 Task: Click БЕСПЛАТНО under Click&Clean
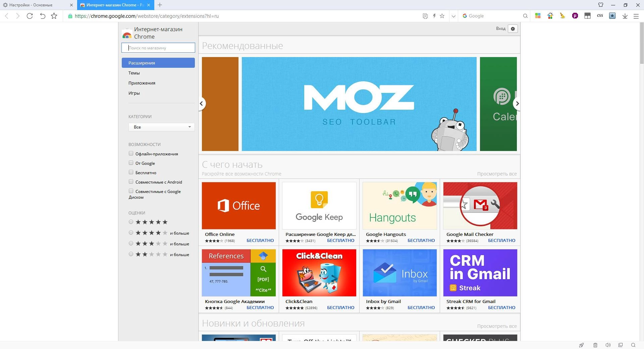point(340,307)
